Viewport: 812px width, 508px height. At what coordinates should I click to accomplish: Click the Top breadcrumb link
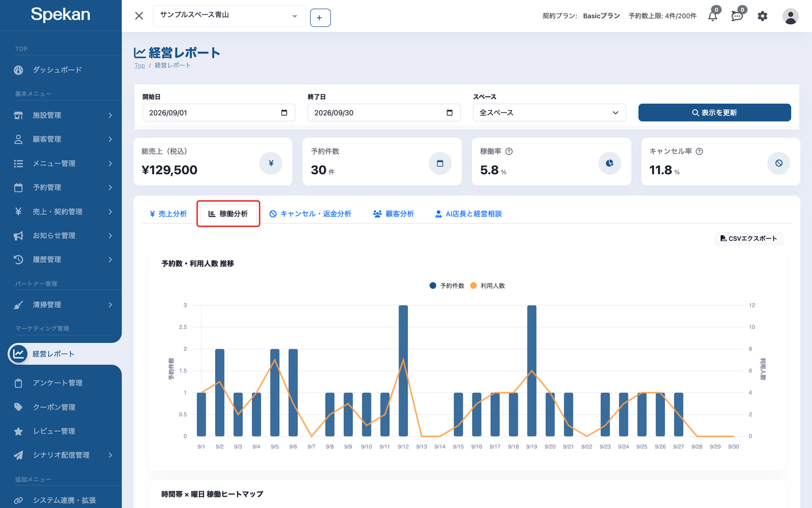pyautogui.click(x=140, y=66)
